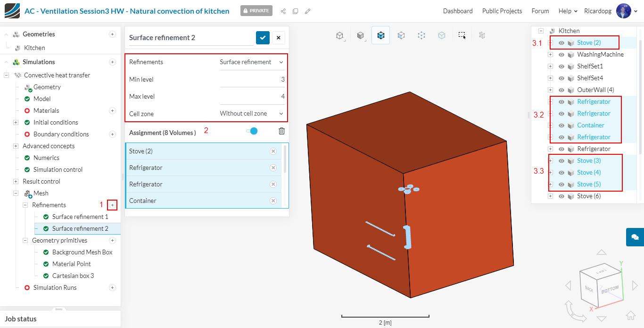Activate the box selection tool
Image resolution: width=644 pixels, height=328 pixels.
pyautogui.click(x=462, y=35)
